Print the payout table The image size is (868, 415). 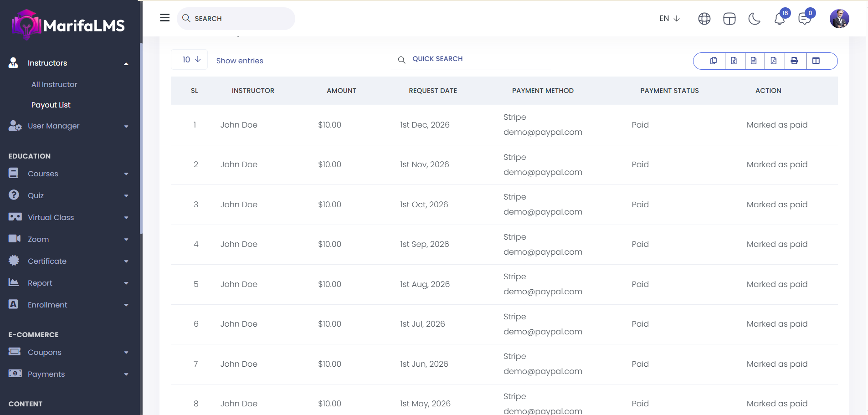(794, 61)
